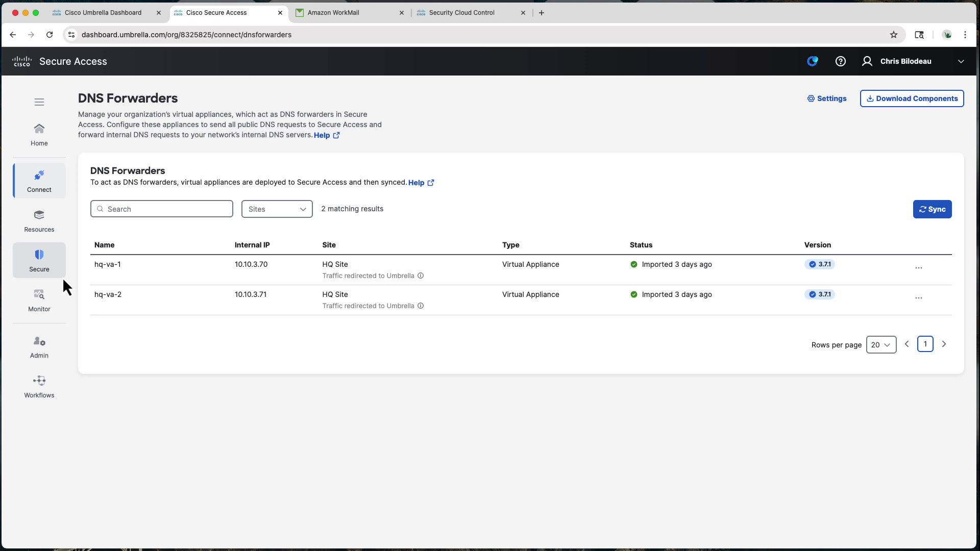Switch to Cisco Umbrella Dashboard tab
The image size is (980, 551).
(103, 13)
